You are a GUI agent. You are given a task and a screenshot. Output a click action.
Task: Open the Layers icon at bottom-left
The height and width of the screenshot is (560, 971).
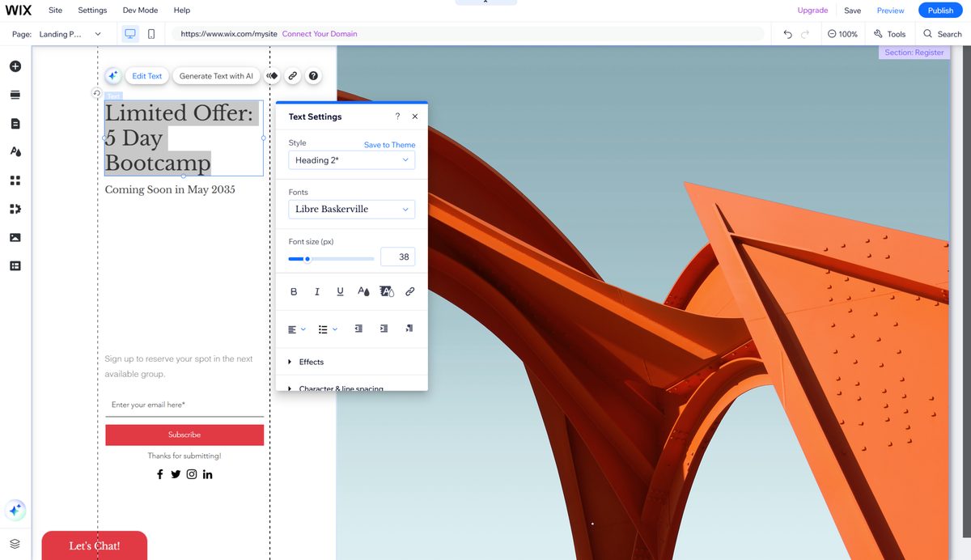click(x=15, y=544)
